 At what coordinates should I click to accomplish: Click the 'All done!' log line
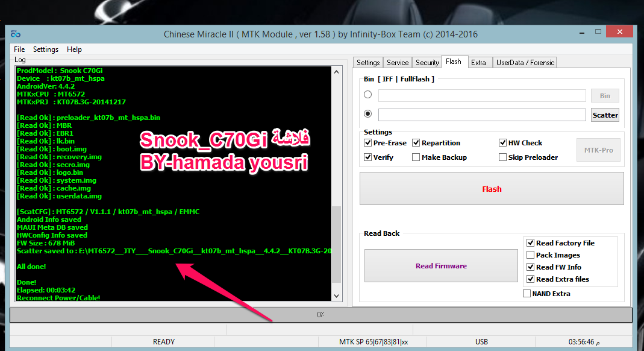click(x=31, y=267)
